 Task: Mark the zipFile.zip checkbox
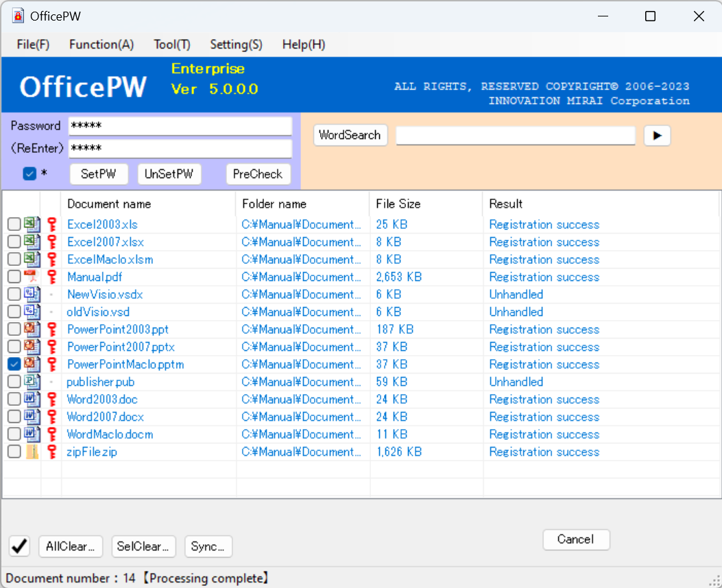(x=14, y=452)
